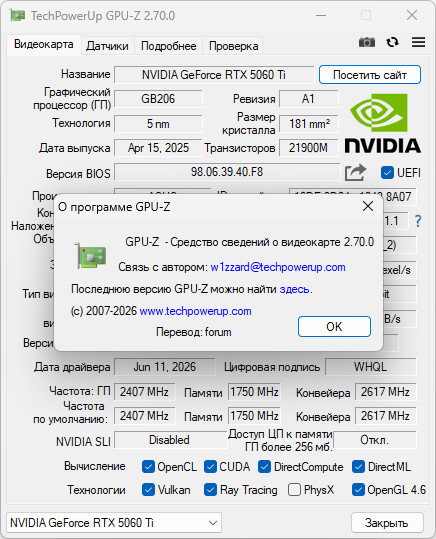Confirm the About dialog with OK
Image resolution: width=436 pixels, height=539 pixels.
334,327
